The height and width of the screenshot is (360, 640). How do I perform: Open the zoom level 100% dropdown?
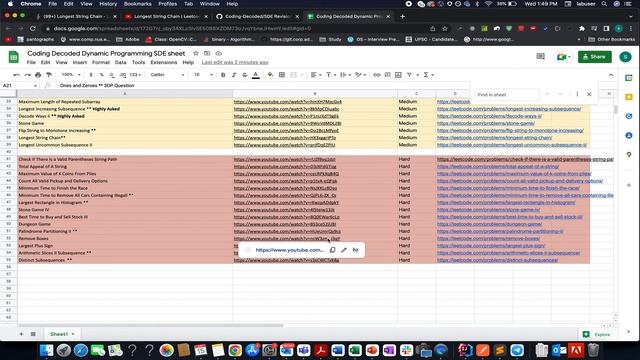click(x=71, y=75)
